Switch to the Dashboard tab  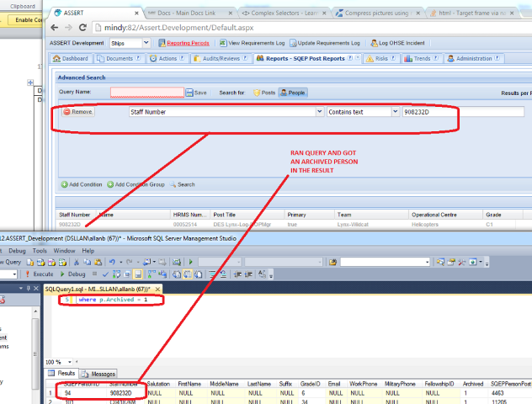(x=71, y=59)
